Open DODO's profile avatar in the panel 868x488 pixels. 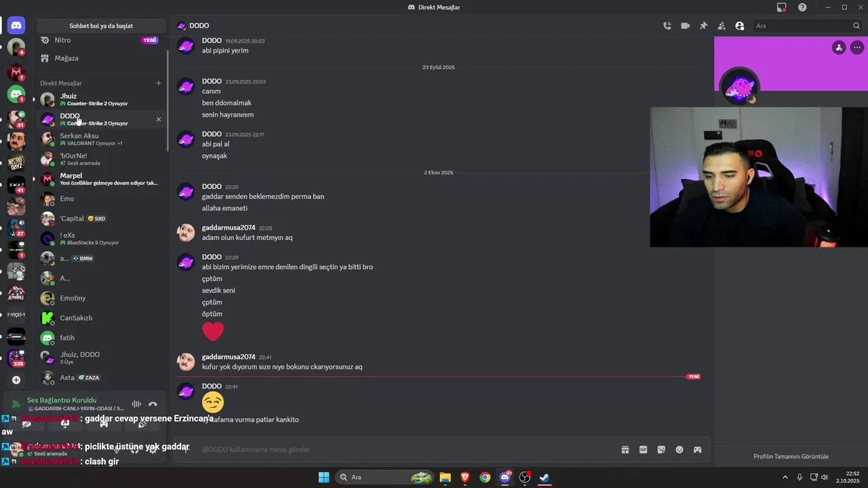click(x=739, y=87)
